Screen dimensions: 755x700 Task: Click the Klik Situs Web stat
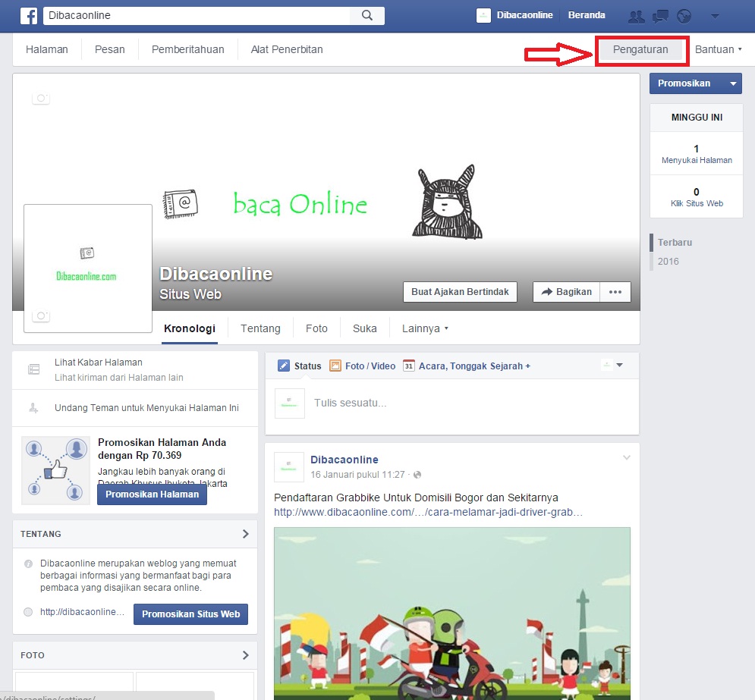click(697, 197)
